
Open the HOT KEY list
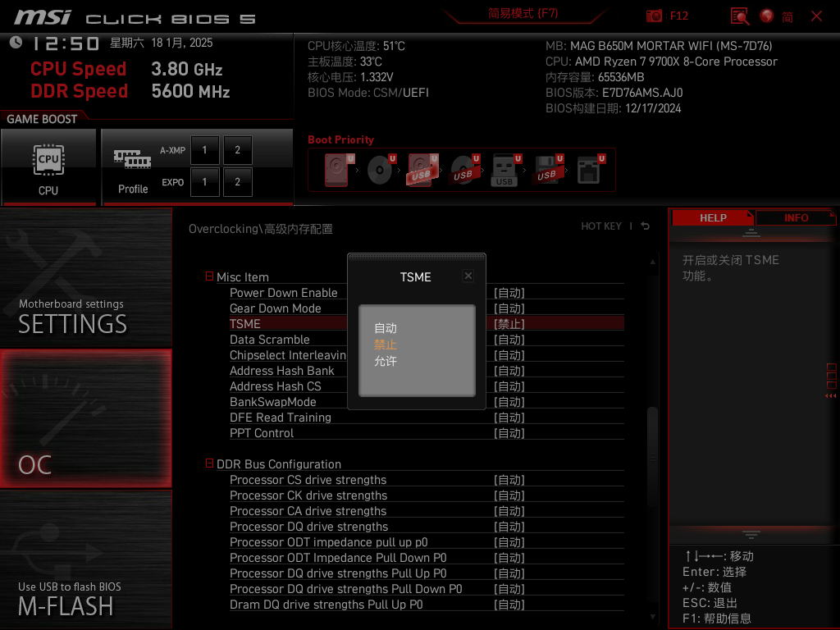click(601, 226)
